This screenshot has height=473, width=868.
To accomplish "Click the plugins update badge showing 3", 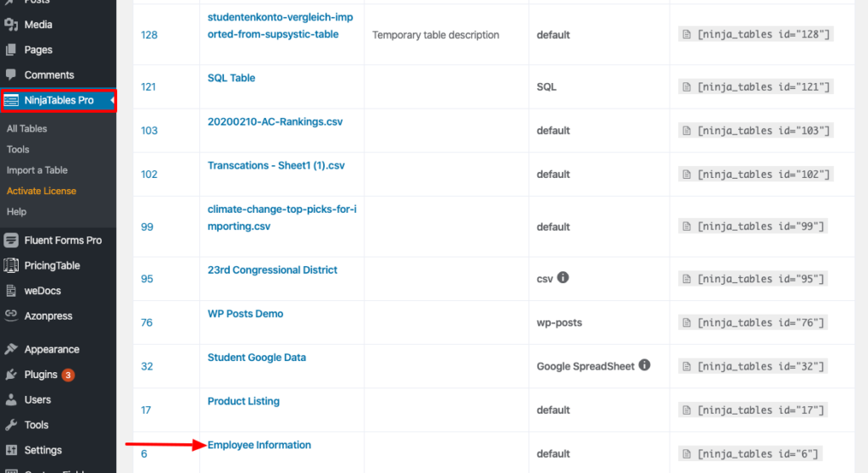I will [68, 375].
